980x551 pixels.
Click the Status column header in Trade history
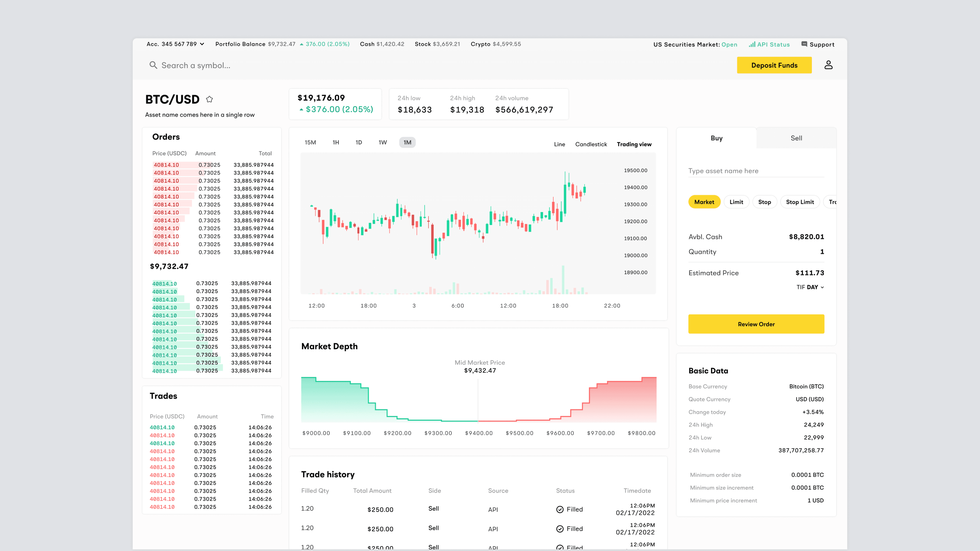[565, 491]
